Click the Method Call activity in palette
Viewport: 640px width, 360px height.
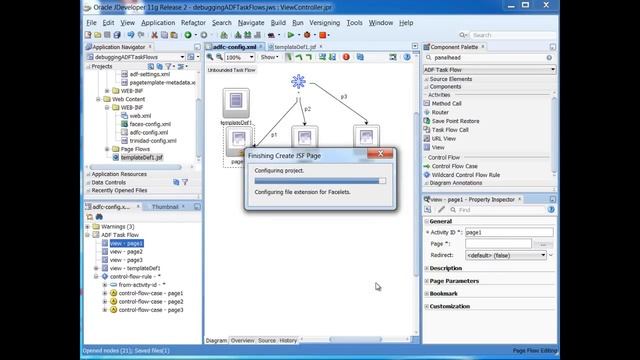tap(446, 104)
